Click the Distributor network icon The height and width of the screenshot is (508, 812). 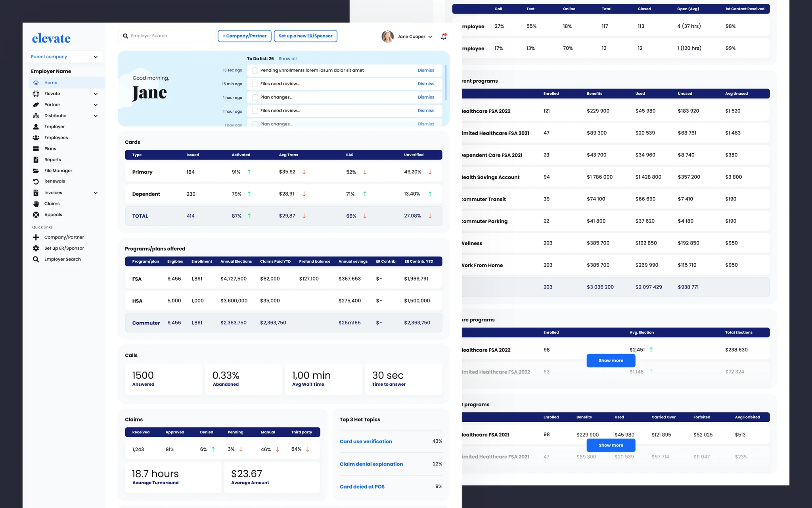tap(36, 116)
